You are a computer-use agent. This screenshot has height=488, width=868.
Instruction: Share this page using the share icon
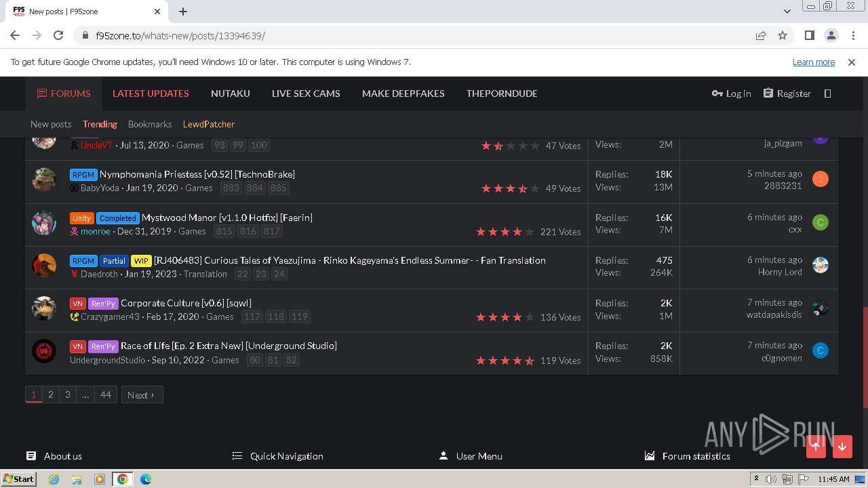point(761,35)
